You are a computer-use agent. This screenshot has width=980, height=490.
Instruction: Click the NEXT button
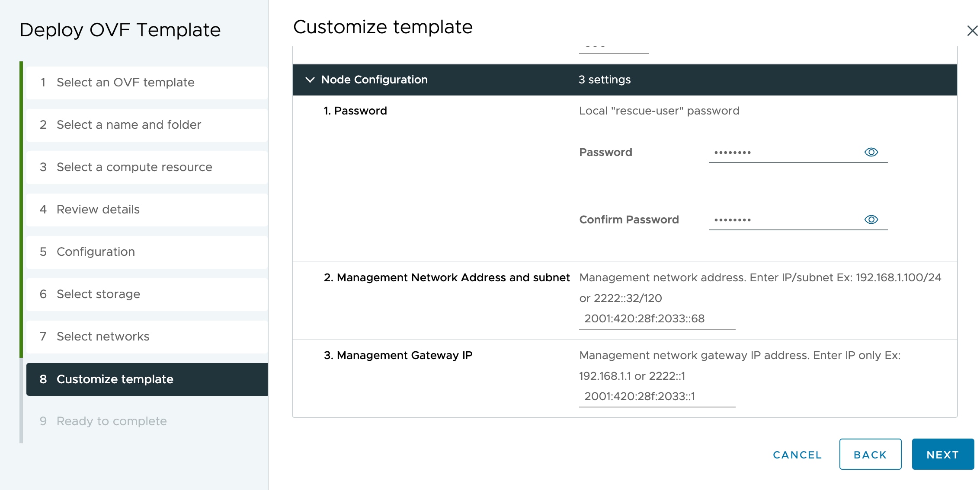click(x=943, y=455)
